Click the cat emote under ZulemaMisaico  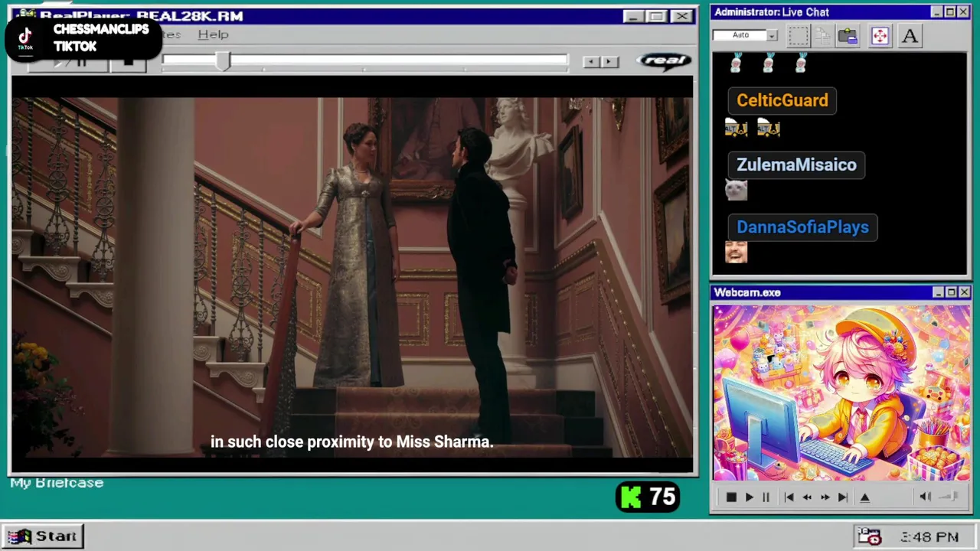[x=736, y=190]
